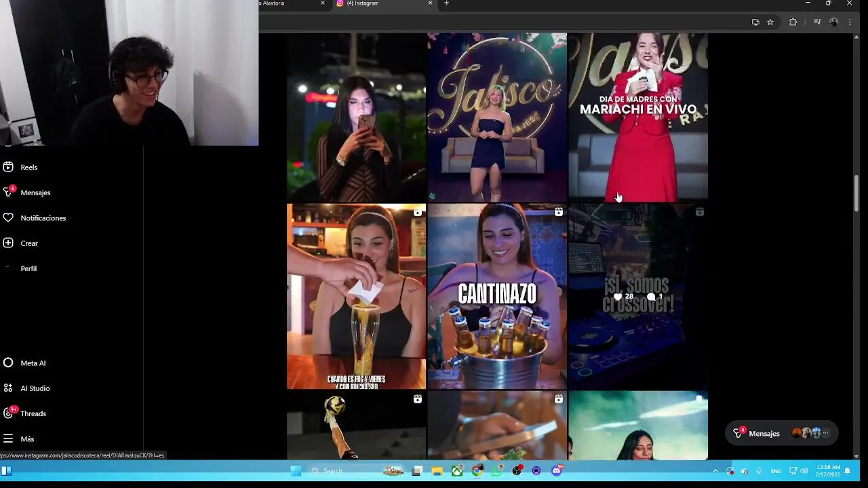868x488 pixels.
Task: Open Task View on the taskbar
Action: 418,470
